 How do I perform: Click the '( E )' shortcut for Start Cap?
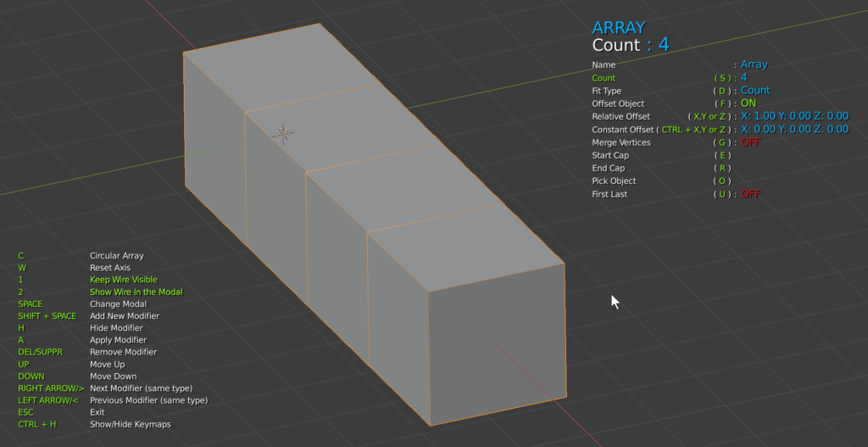pyautogui.click(x=722, y=156)
